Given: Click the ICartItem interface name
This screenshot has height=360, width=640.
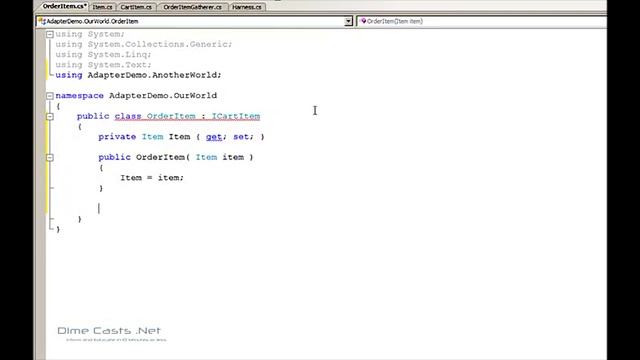Looking at the screenshot, I should pyautogui.click(x=236, y=116).
